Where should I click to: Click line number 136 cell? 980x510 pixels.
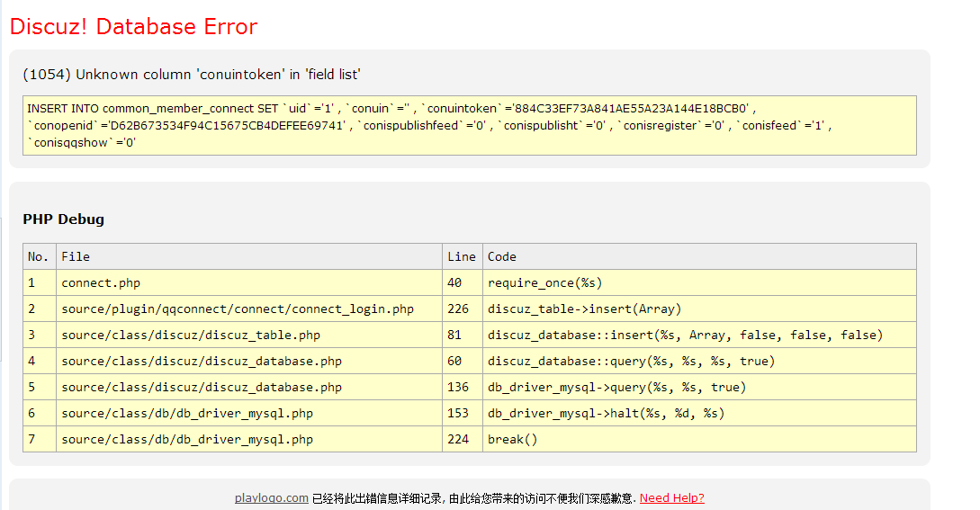click(457, 387)
